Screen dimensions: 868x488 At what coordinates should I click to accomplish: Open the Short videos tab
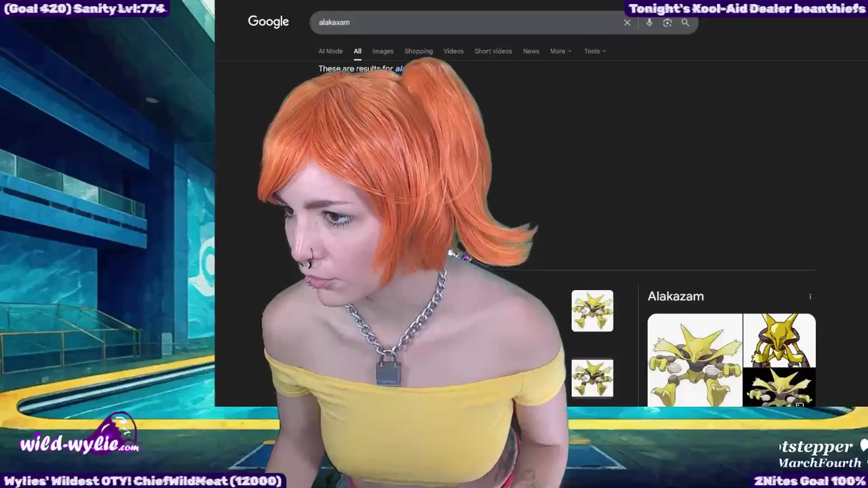493,51
